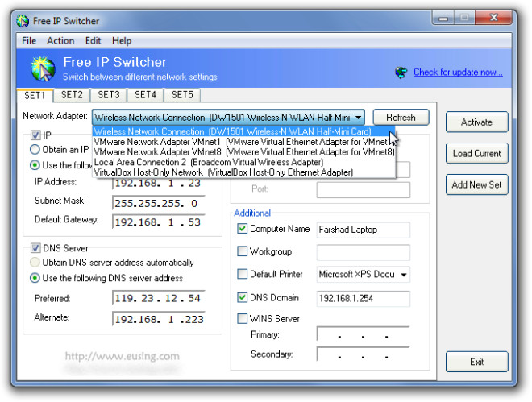Select Obtain DNS server address automatically
The image size is (532, 402).
coord(35,263)
